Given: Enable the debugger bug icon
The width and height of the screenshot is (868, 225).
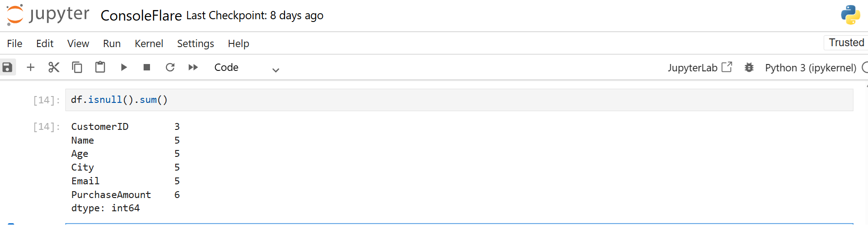Looking at the screenshot, I should point(749,68).
